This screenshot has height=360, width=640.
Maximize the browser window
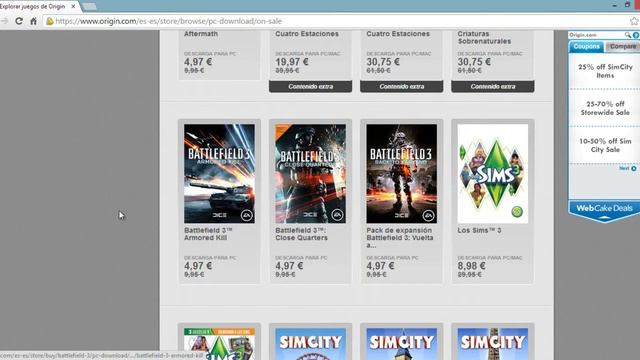[x=627, y=5]
